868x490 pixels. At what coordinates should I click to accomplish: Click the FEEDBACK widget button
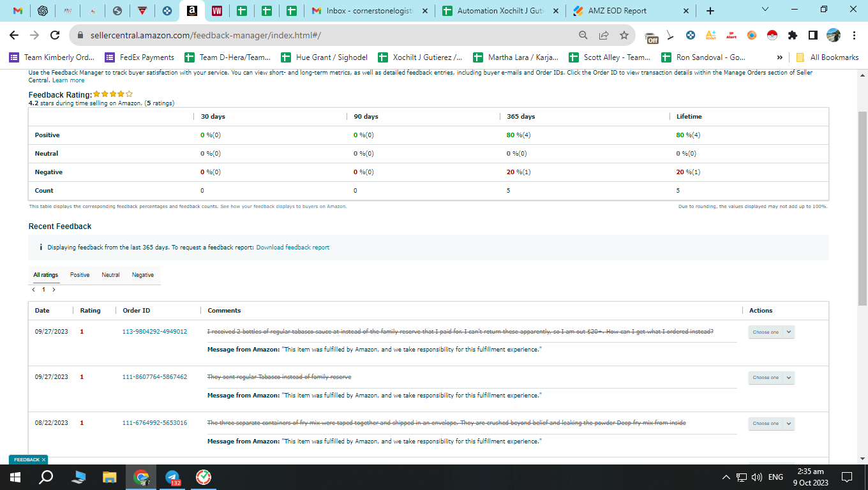click(x=28, y=459)
